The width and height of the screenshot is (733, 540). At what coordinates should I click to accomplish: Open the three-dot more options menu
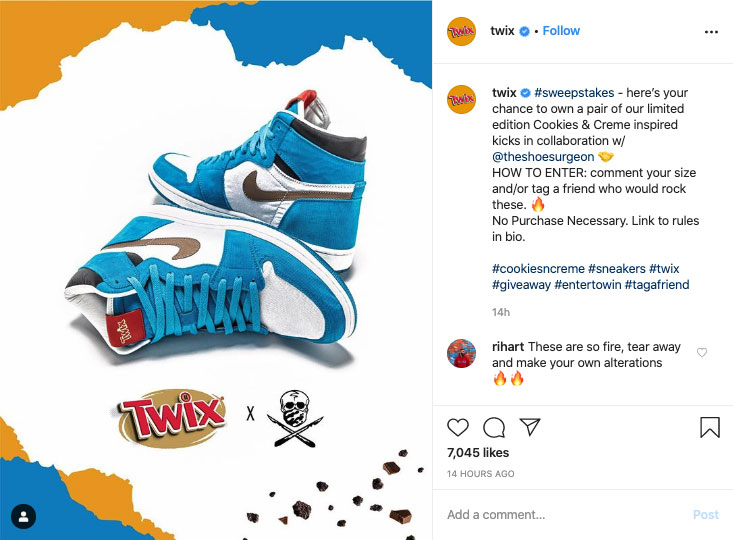(711, 32)
